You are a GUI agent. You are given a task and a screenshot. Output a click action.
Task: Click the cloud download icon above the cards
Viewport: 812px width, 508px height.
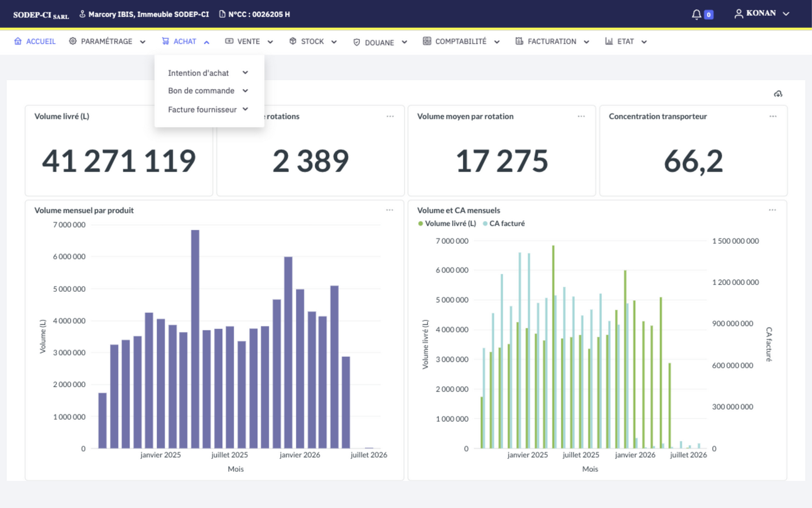[x=778, y=94]
